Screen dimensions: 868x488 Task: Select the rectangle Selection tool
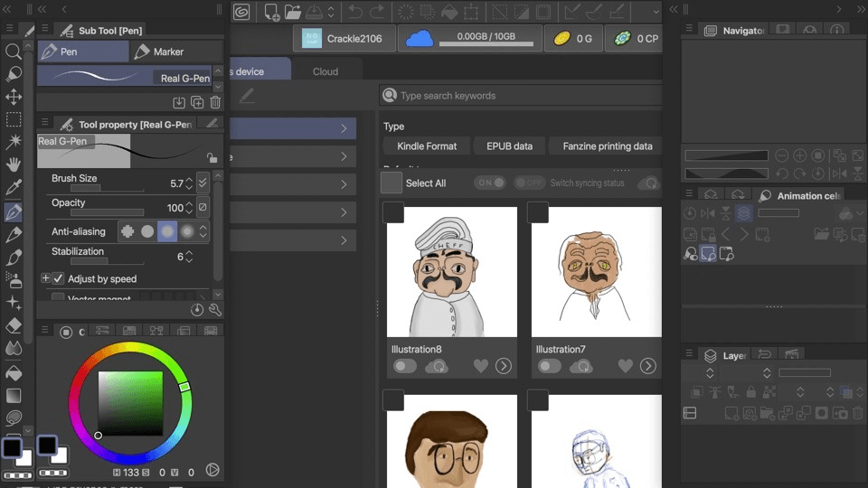(14, 119)
